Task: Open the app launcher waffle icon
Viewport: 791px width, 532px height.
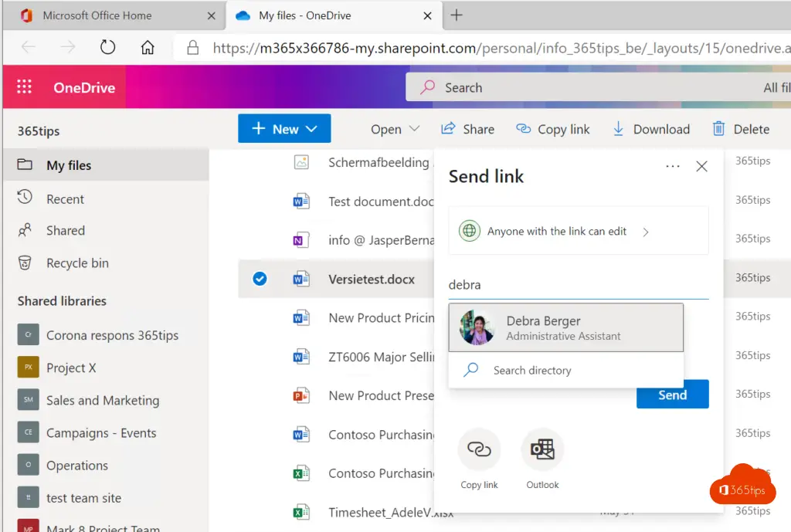Action: (25, 87)
